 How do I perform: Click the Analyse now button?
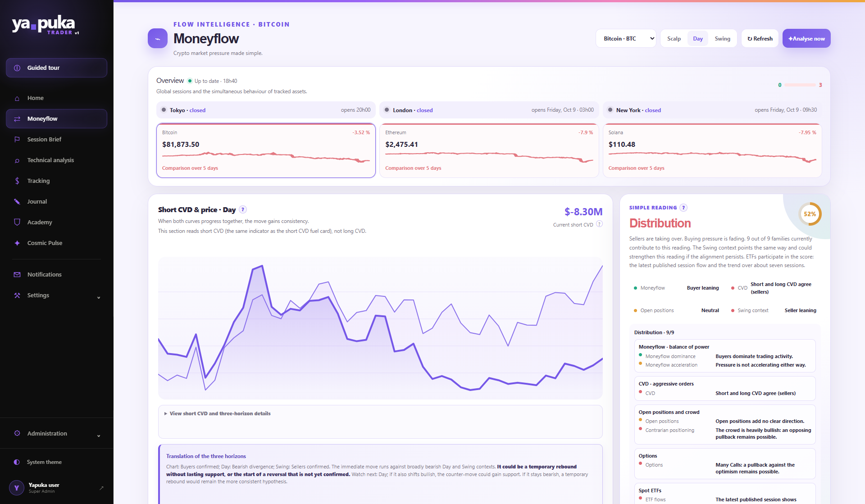point(806,39)
